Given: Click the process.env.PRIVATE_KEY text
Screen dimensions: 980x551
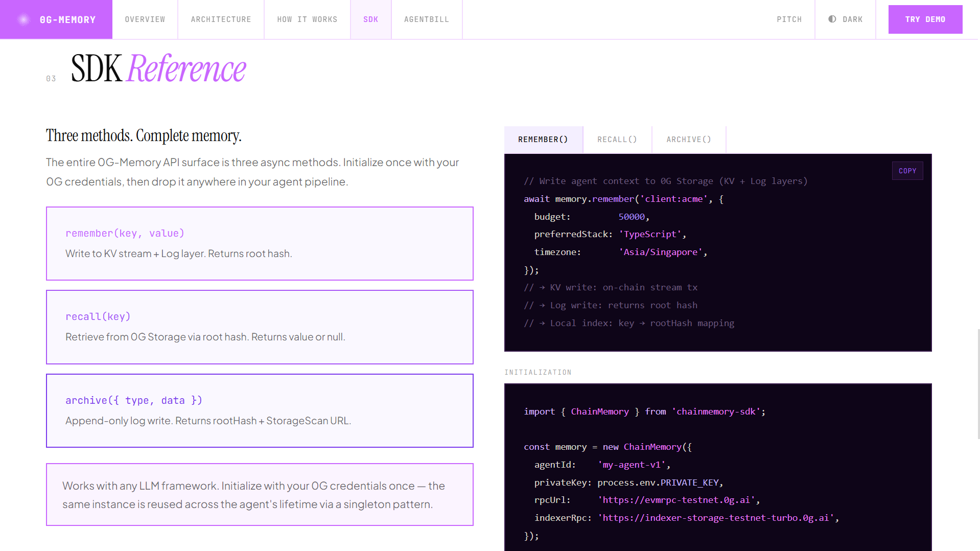Looking at the screenshot, I should pyautogui.click(x=658, y=483).
